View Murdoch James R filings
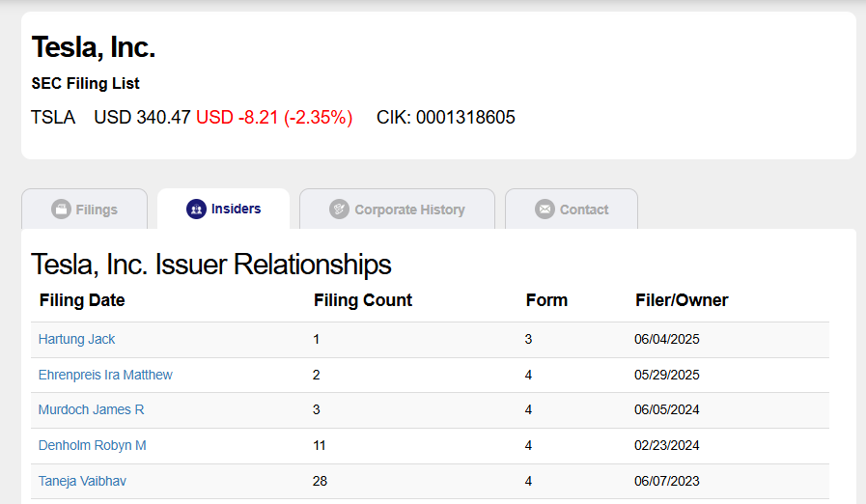Screen dimensions: 866x504 91,409
